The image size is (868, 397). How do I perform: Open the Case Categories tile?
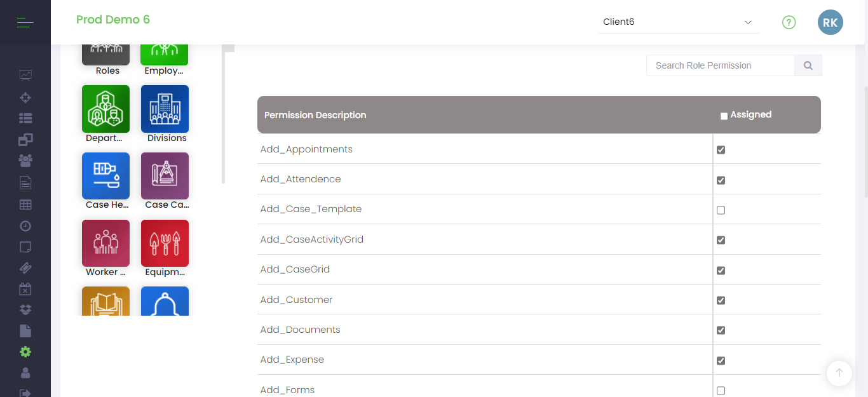(165, 176)
